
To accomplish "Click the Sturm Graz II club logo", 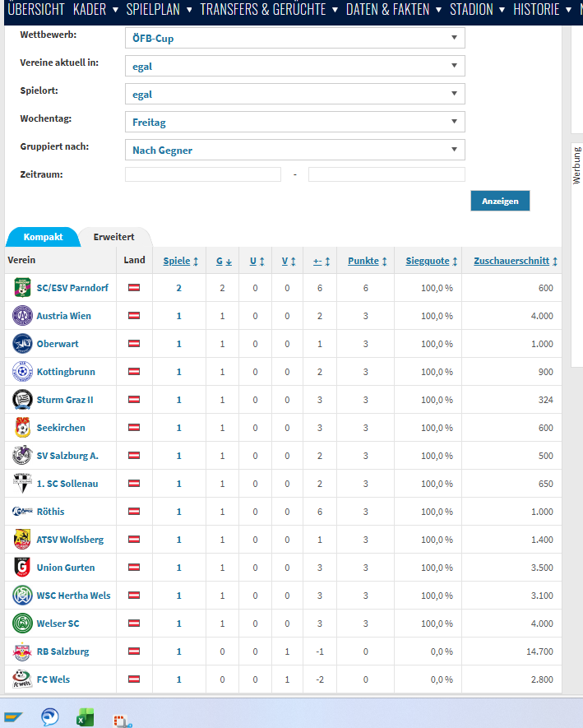I will pyautogui.click(x=22, y=400).
